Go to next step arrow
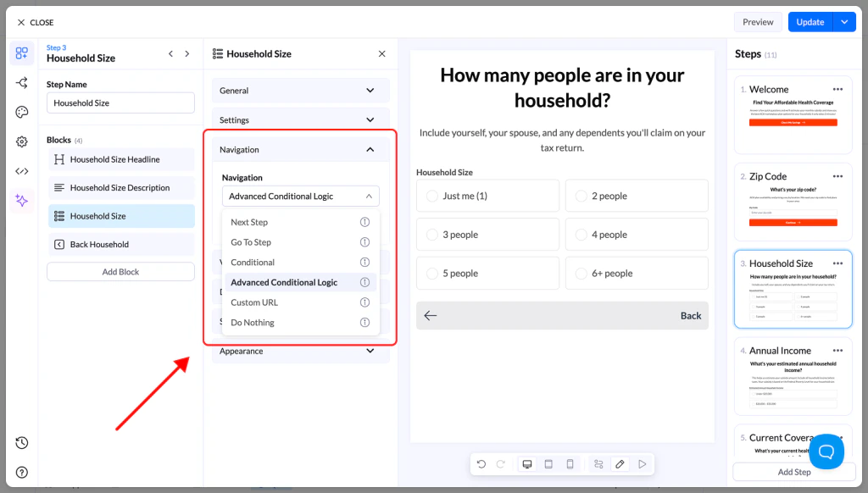Screen dimensions: 868x493 (x=187, y=53)
